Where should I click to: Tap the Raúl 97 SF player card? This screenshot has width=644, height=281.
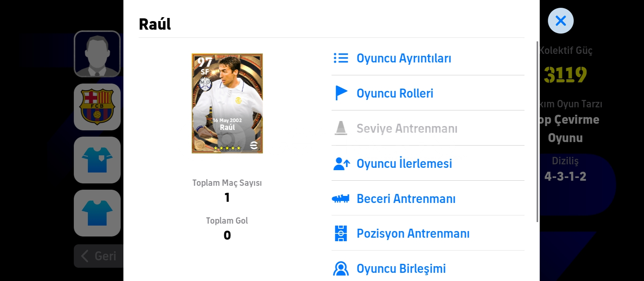[227, 103]
